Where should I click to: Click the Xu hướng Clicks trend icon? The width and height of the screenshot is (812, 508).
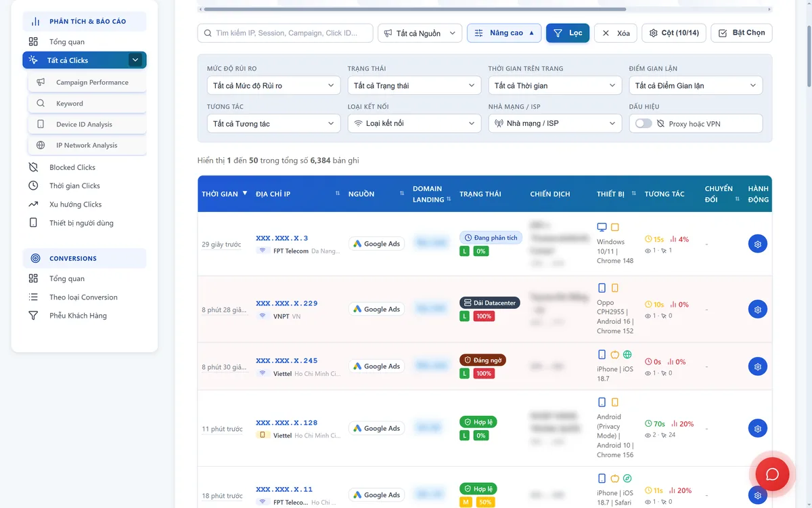[x=33, y=204]
